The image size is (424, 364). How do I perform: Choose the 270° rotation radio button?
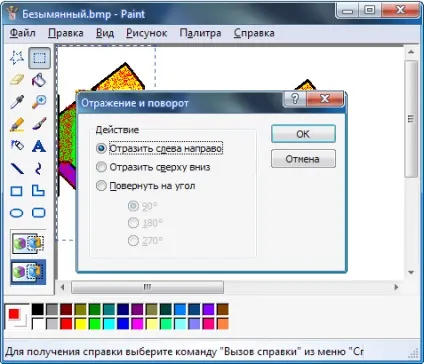pyautogui.click(x=133, y=240)
